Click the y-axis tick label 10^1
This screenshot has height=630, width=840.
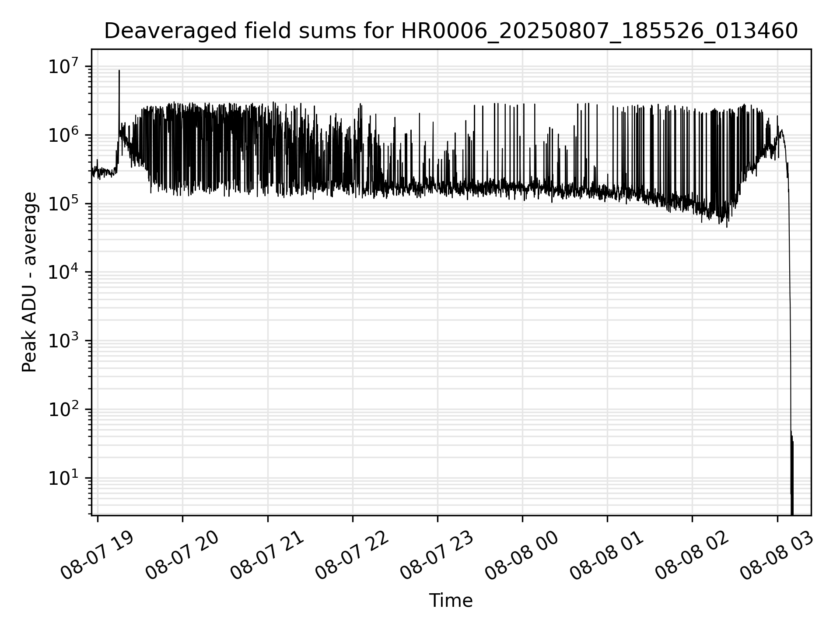[64, 477]
